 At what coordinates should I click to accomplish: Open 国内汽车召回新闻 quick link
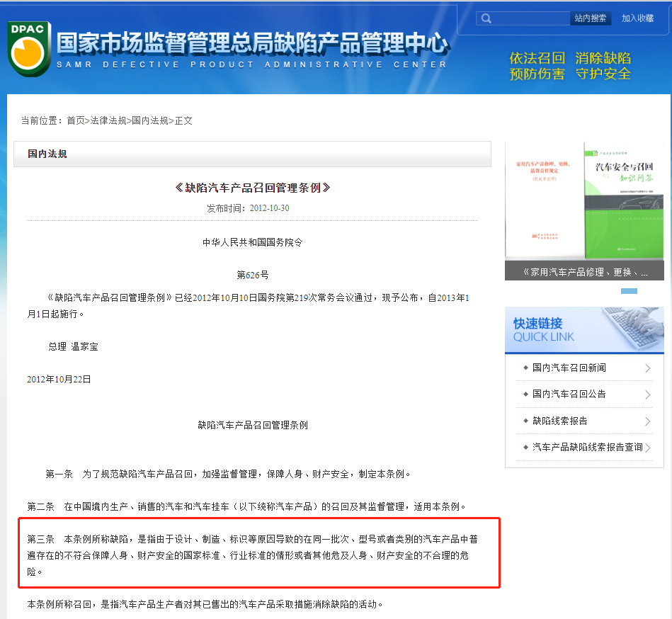pyautogui.click(x=569, y=368)
